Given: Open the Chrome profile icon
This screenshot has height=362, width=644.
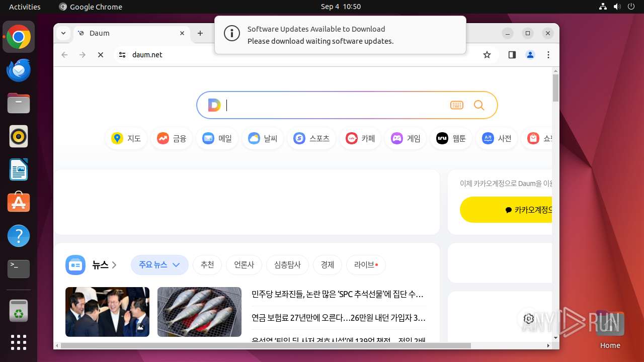Looking at the screenshot, I should coord(530,55).
